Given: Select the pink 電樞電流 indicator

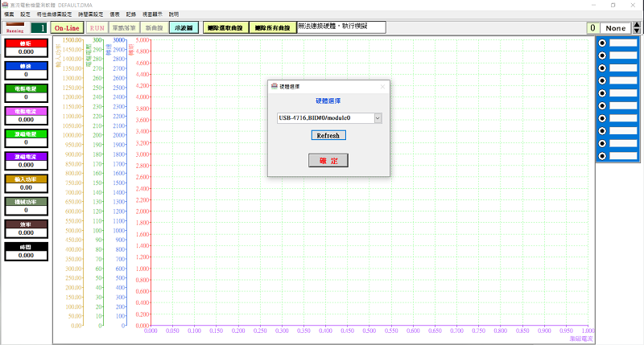Looking at the screenshot, I should pyautogui.click(x=26, y=111).
